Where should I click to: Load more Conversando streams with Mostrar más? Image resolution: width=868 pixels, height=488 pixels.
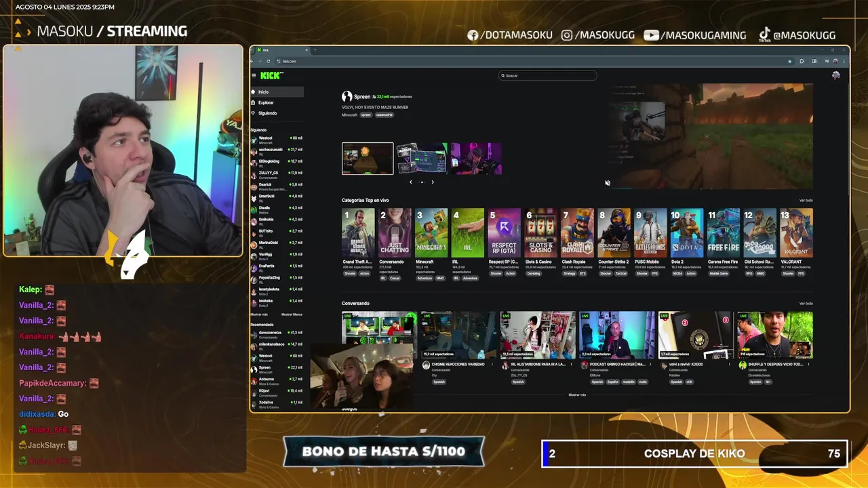point(577,394)
